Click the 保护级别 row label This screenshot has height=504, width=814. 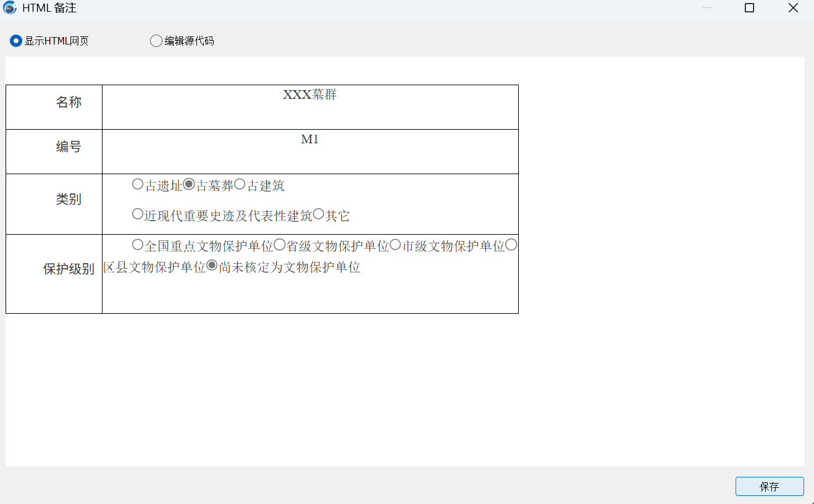pyautogui.click(x=69, y=269)
